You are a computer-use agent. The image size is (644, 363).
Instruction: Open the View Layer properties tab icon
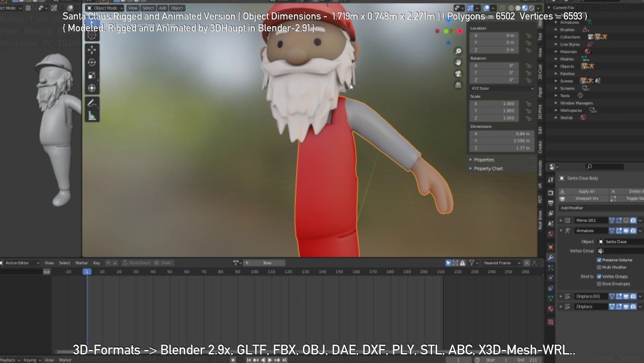(x=551, y=213)
